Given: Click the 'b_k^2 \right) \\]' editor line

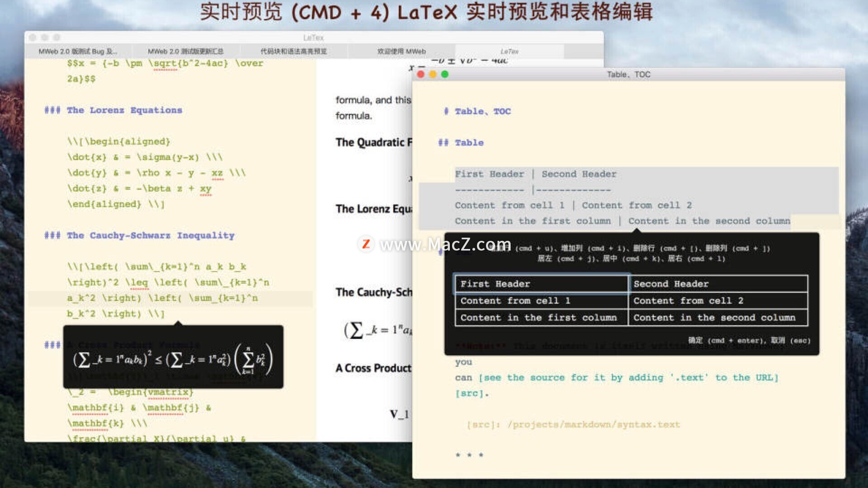Looking at the screenshot, I should (116, 314).
